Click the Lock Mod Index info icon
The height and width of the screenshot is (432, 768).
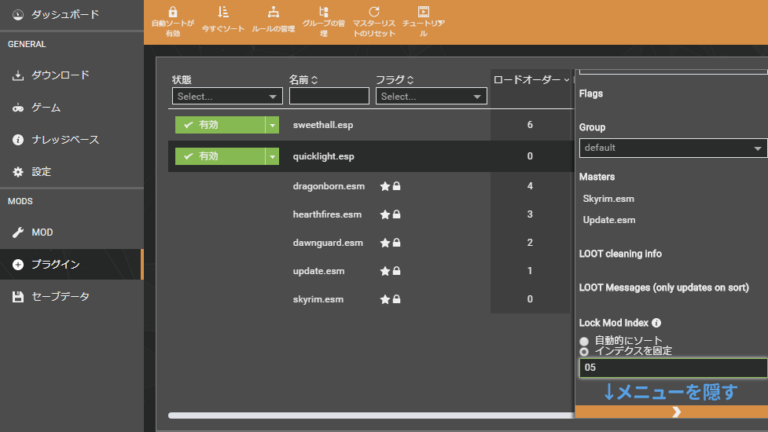point(657,323)
